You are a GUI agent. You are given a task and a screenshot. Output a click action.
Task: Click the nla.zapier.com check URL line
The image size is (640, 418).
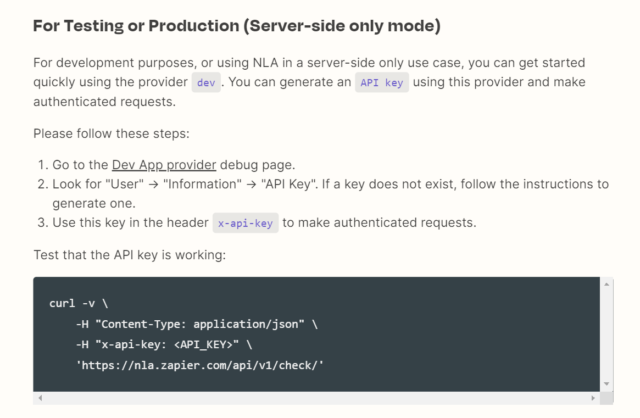tap(200, 365)
